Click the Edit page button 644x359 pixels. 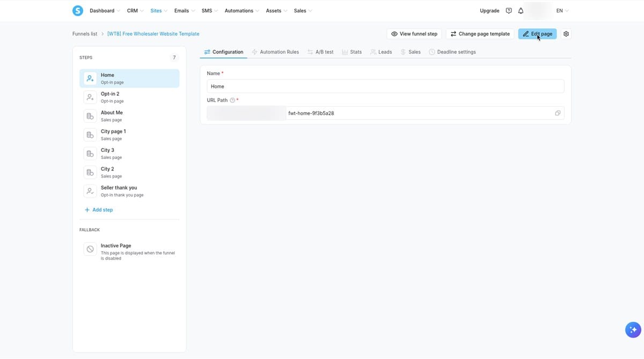click(x=537, y=34)
